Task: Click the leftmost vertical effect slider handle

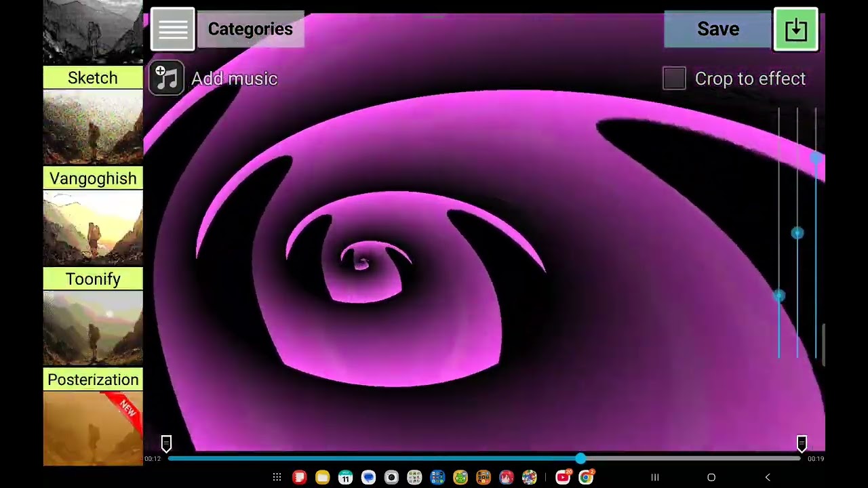Action: click(779, 296)
